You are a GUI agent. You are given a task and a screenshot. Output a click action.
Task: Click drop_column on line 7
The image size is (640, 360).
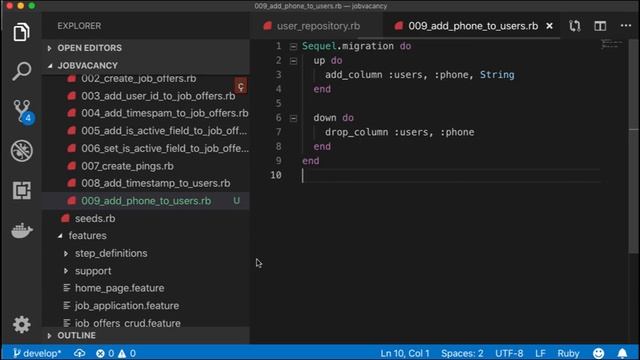coord(356,132)
